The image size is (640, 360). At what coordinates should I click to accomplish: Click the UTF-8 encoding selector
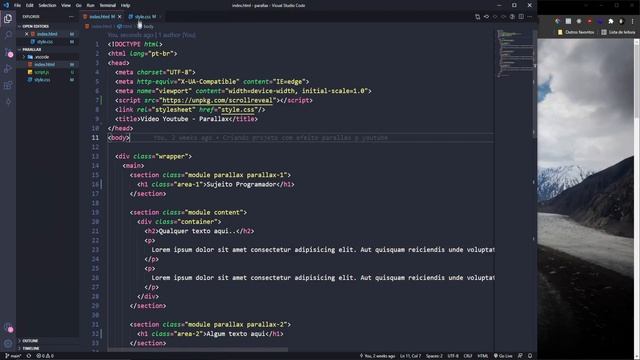click(x=453, y=356)
